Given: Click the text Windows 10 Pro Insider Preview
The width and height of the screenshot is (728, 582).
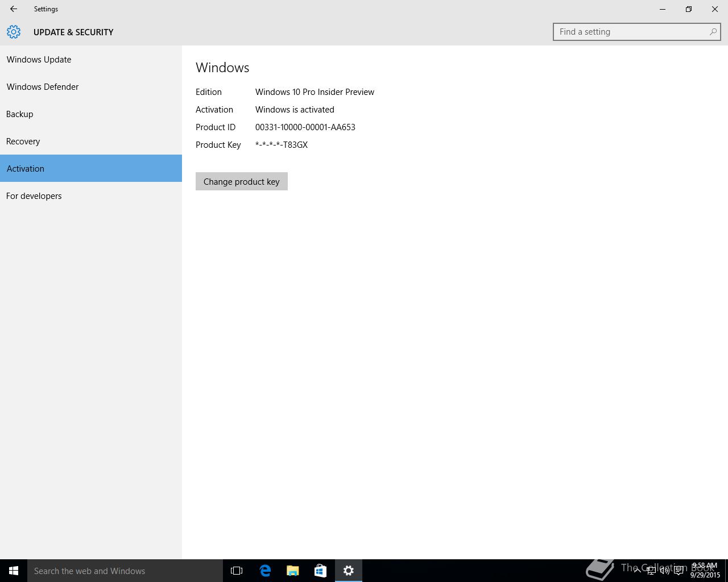Looking at the screenshot, I should coord(315,92).
